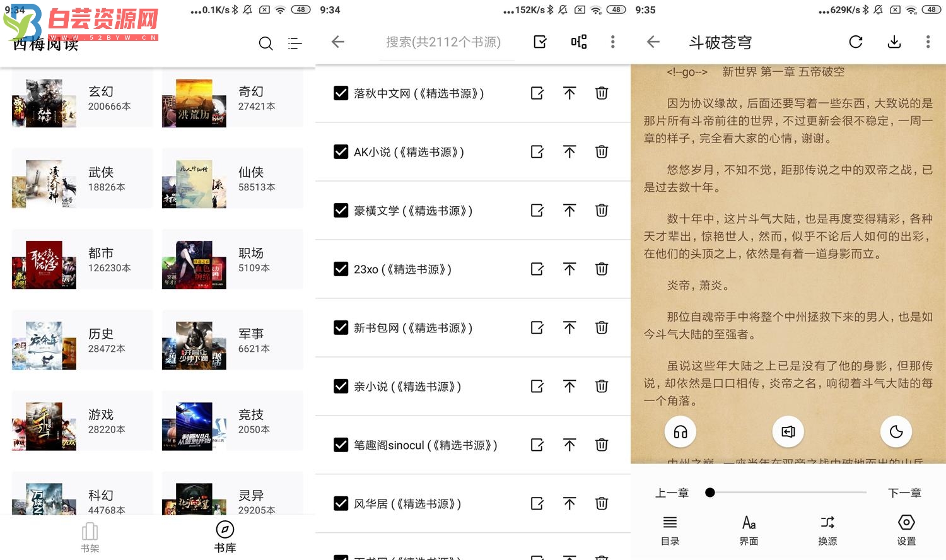Edit the 新书包网 source
Image resolution: width=946 pixels, height=560 pixels.
pos(537,328)
